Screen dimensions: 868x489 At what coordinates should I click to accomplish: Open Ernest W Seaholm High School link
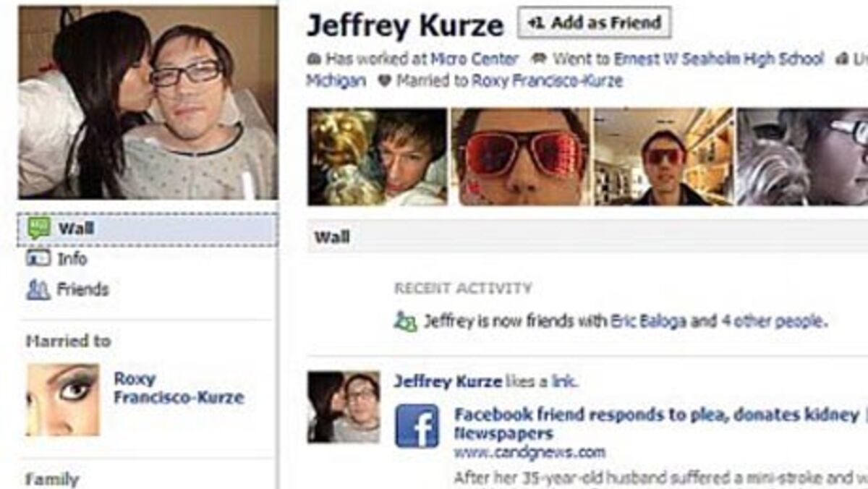(x=718, y=59)
